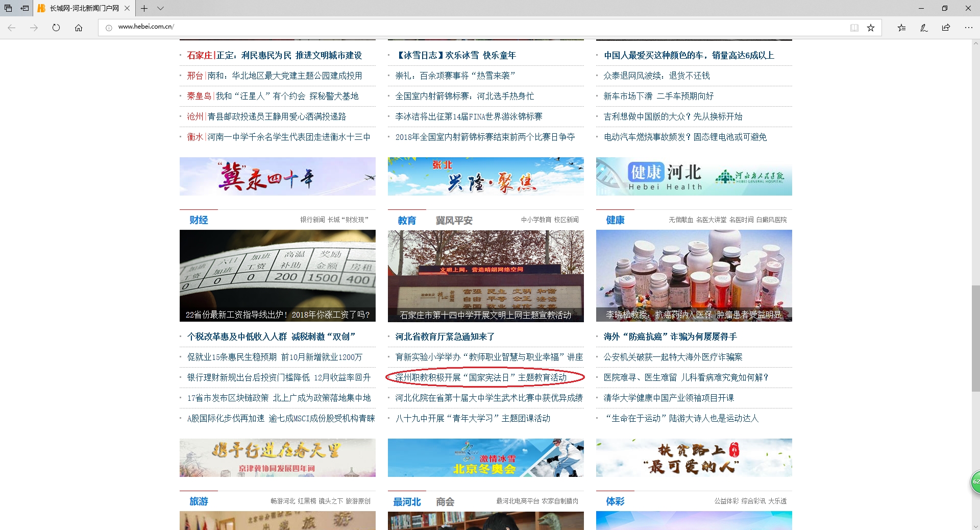
Task: Open the 健康河北 Hebei Health banner
Action: pos(694,176)
